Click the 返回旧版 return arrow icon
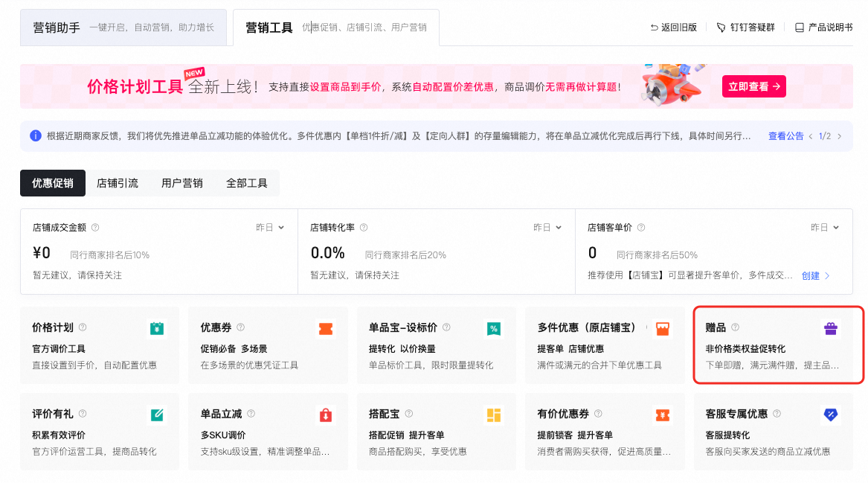The width and height of the screenshot is (868, 483). [654, 27]
